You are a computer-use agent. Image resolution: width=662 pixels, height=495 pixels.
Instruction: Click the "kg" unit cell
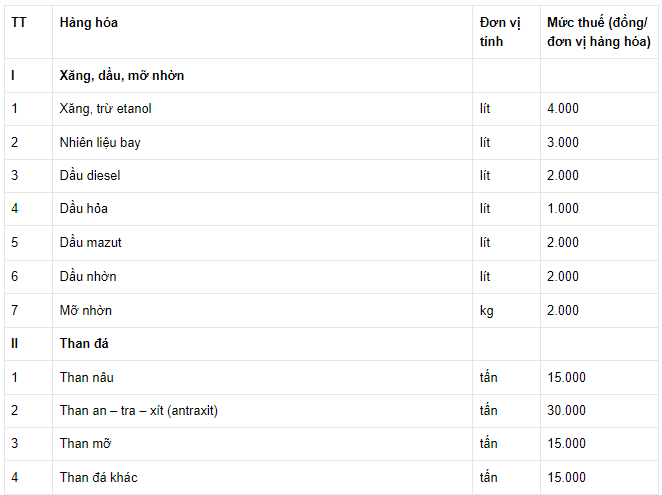click(487, 310)
